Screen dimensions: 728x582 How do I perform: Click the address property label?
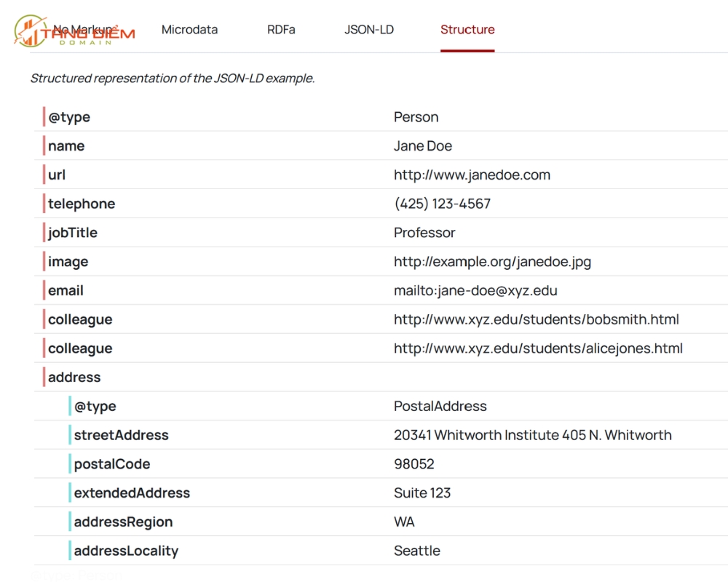click(x=74, y=378)
